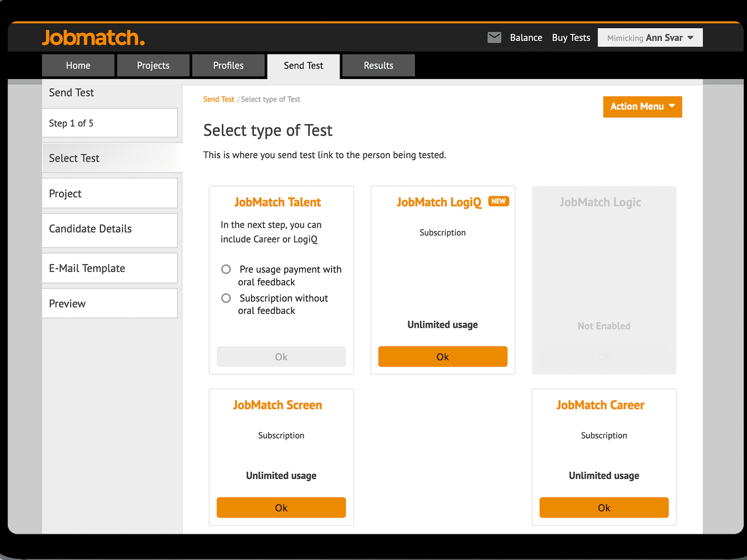747x560 pixels.
Task: Click the Send Test breadcrumb link
Action: point(219,99)
